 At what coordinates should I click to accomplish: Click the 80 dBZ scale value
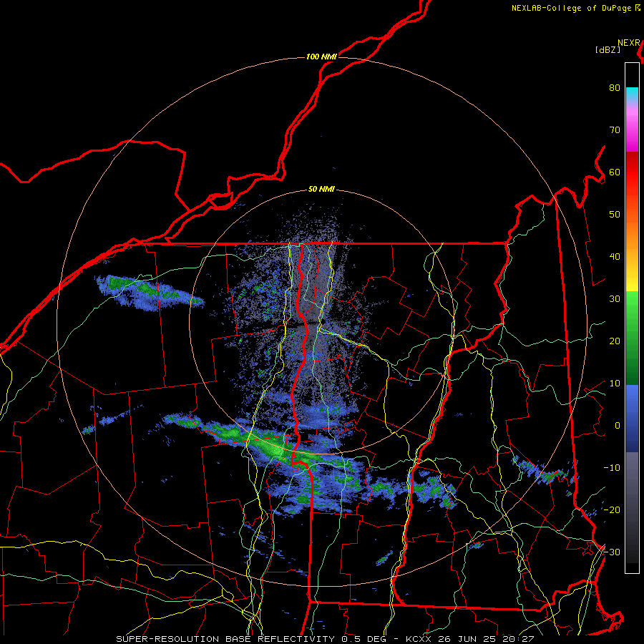[x=615, y=88]
